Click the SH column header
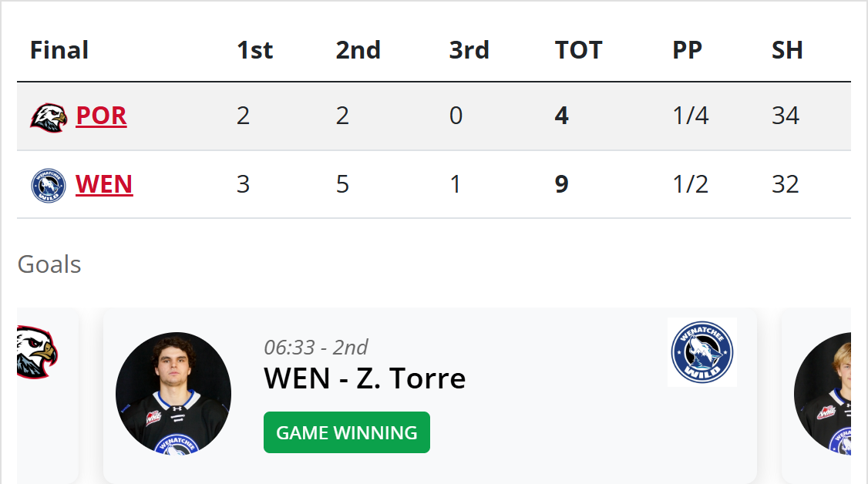Screen dimensions: 868x484 coord(787,50)
